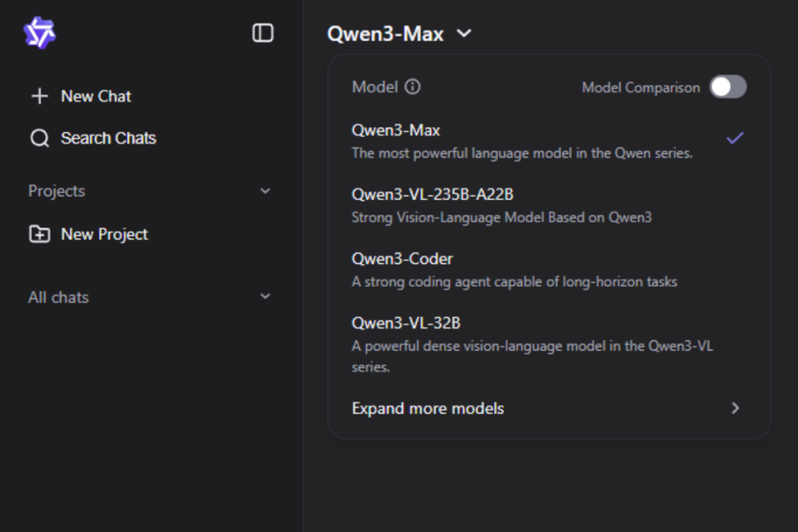The height and width of the screenshot is (532, 798).
Task: Collapse the sidebar using the panel icon
Action: 263,33
